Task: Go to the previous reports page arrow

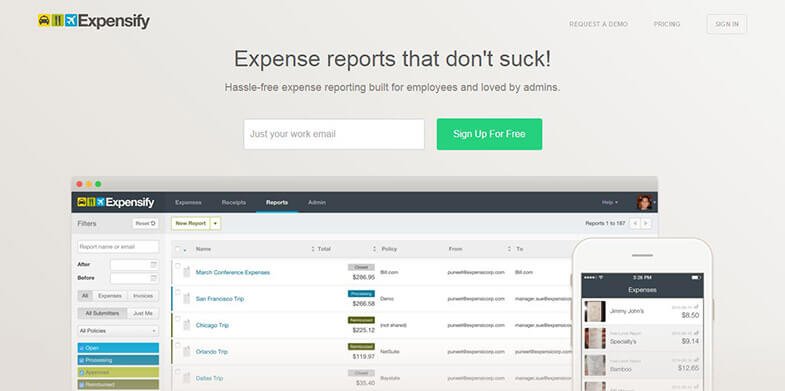Action: point(635,223)
